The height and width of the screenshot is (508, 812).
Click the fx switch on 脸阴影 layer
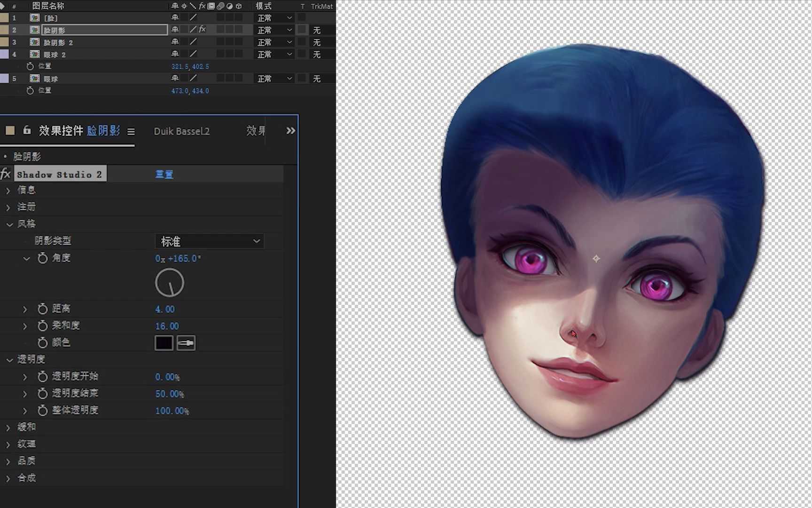(203, 29)
